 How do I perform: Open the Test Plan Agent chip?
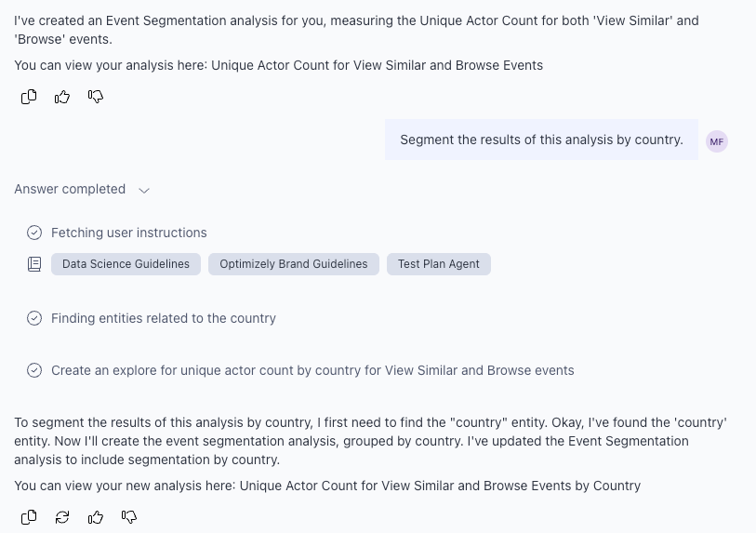(438, 264)
